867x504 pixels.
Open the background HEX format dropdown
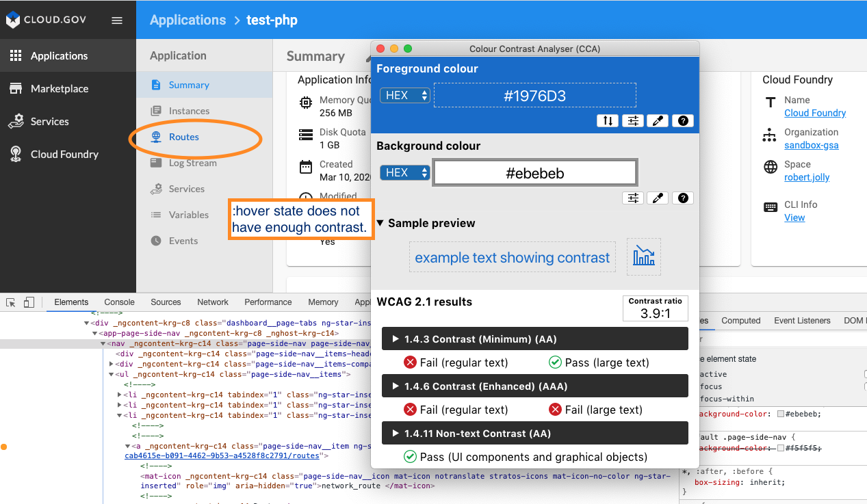click(x=404, y=173)
